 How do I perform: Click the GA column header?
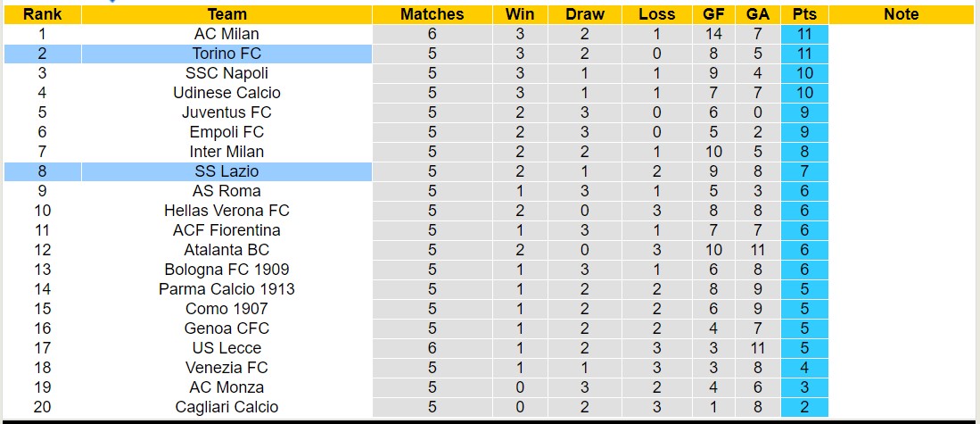pos(757,14)
